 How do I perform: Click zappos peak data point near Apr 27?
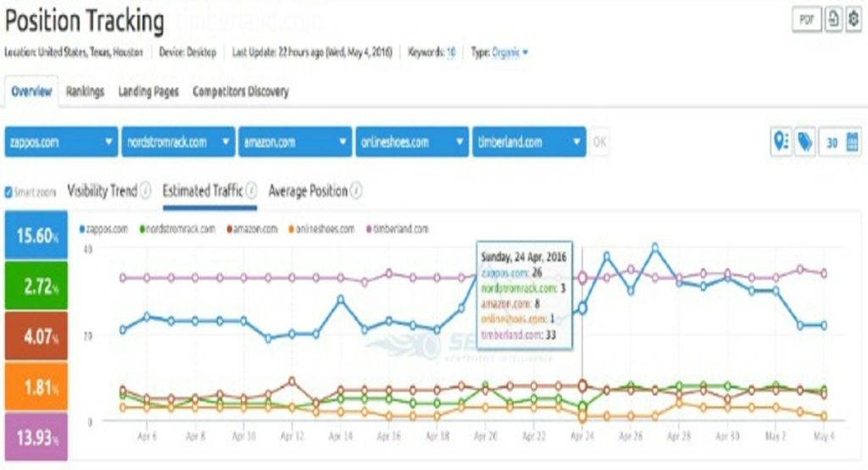(x=655, y=248)
